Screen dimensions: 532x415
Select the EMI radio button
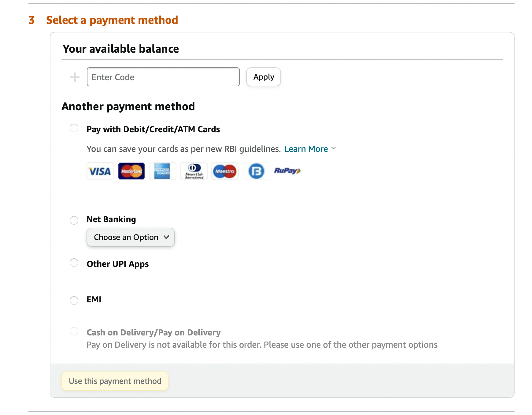(74, 300)
